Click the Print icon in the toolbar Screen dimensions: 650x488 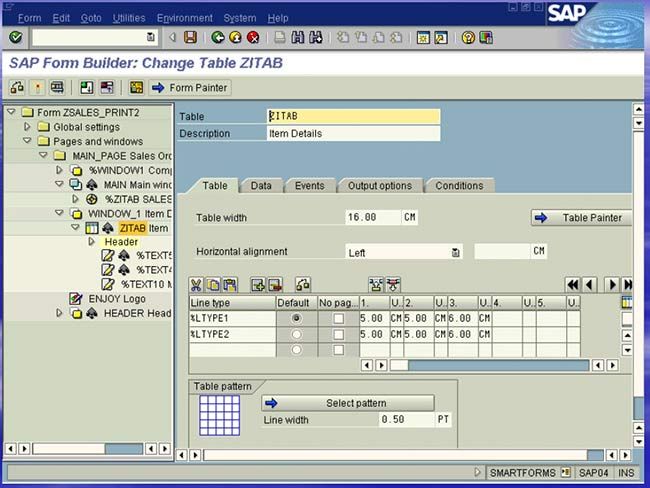pyautogui.click(x=280, y=38)
